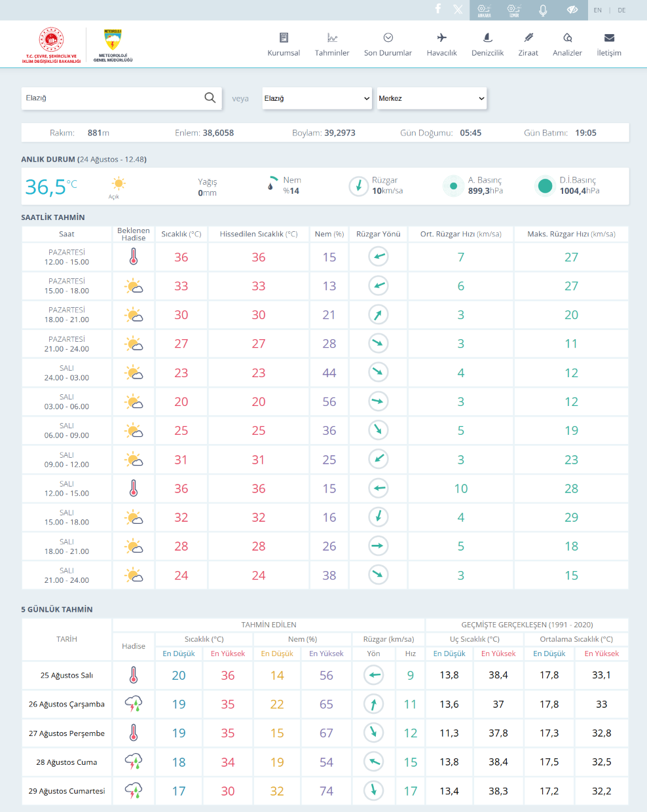Open the Analizler menu
The height and width of the screenshot is (812, 647).
click(567, 45)
